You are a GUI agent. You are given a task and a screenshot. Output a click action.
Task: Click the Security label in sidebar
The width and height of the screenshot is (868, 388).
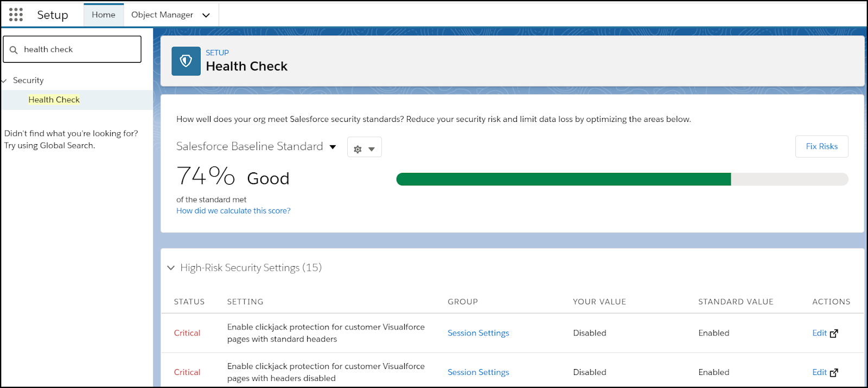coord(28,80)
